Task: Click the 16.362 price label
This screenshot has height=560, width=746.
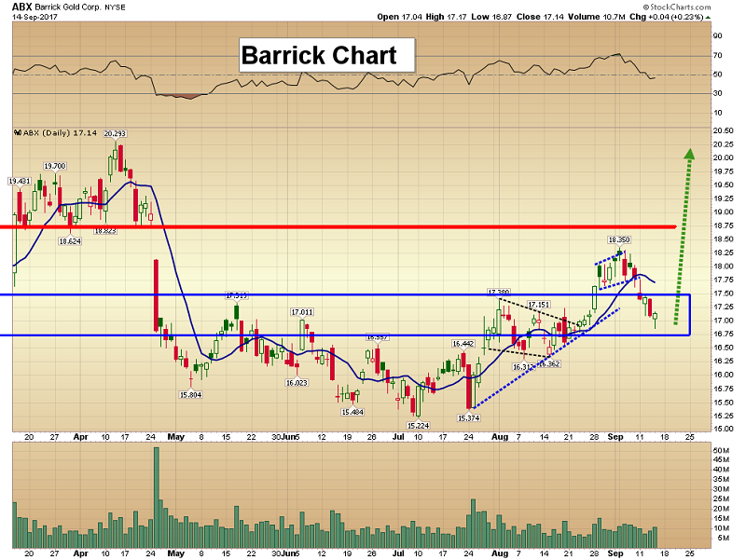Action: 549,364
